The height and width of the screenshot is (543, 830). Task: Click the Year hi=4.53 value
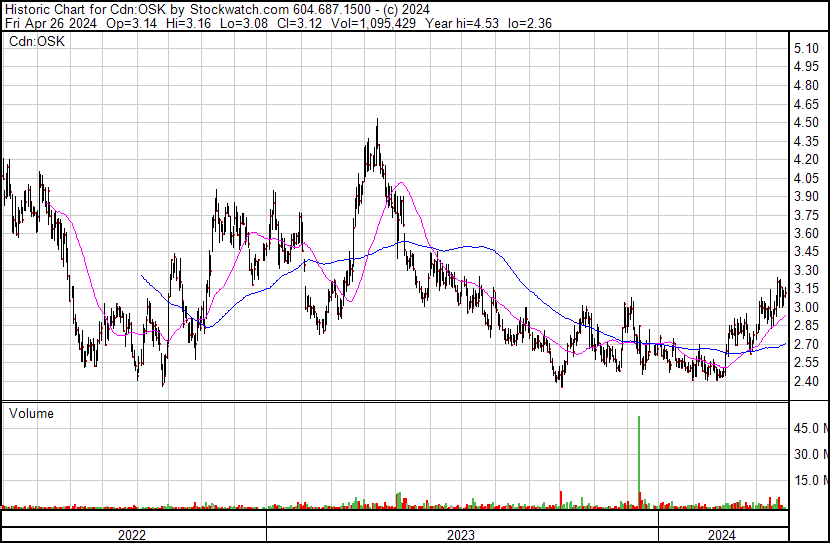pos(461,23)
